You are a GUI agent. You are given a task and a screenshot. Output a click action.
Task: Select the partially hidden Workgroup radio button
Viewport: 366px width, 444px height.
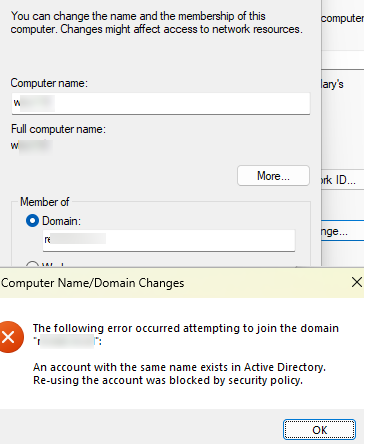click(32, 265)
